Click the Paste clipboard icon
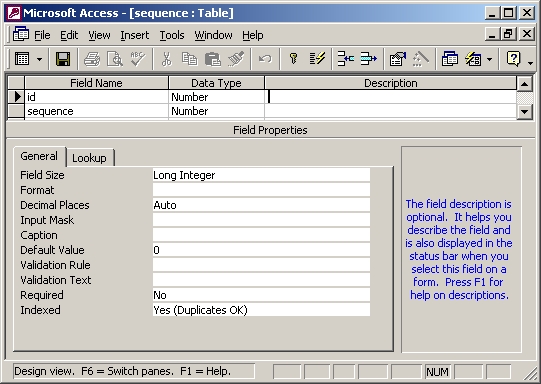541x384 pixels. pyautogui.click(x=213, y=59)
